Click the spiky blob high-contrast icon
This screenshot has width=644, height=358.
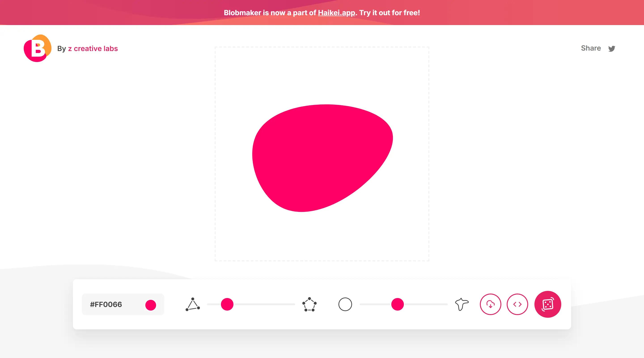pyautogui.click(x=462, y=304)
